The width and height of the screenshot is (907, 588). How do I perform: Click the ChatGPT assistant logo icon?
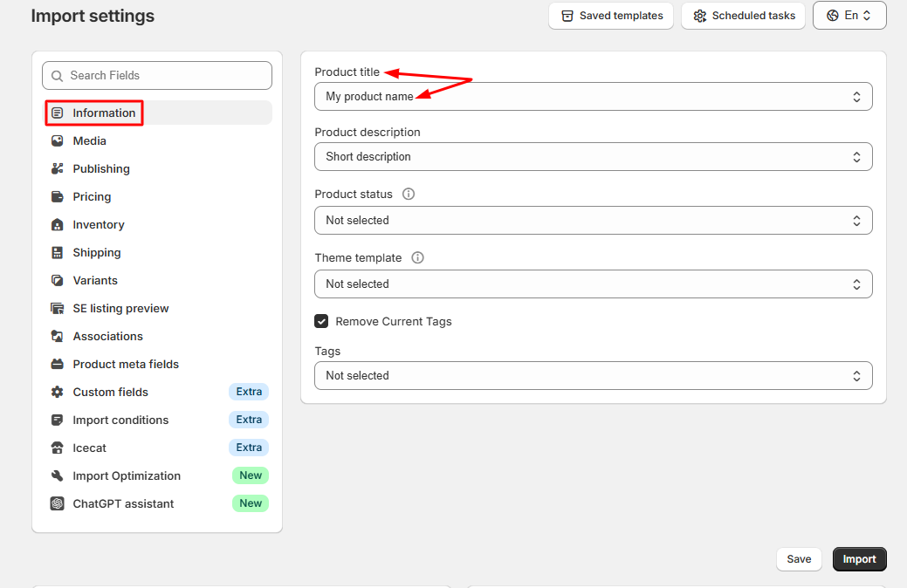click(x=58, y=503)
